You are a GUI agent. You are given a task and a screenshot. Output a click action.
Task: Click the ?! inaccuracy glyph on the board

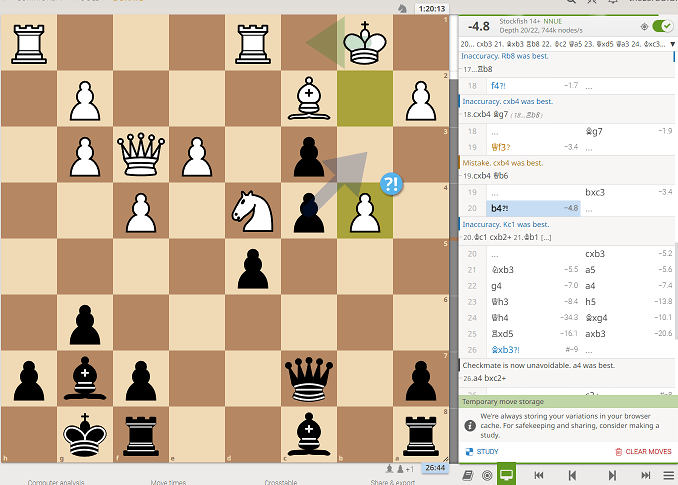click(391, 184)
